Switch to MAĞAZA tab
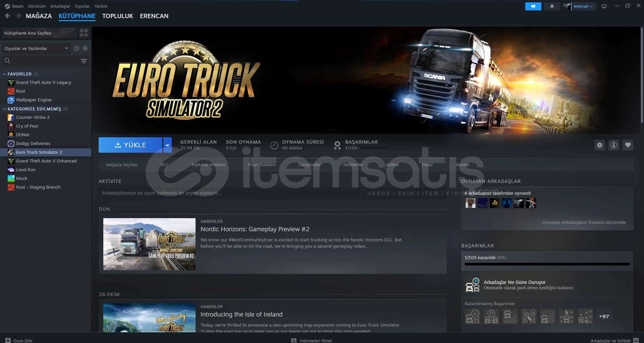 [x=39, y=16]
